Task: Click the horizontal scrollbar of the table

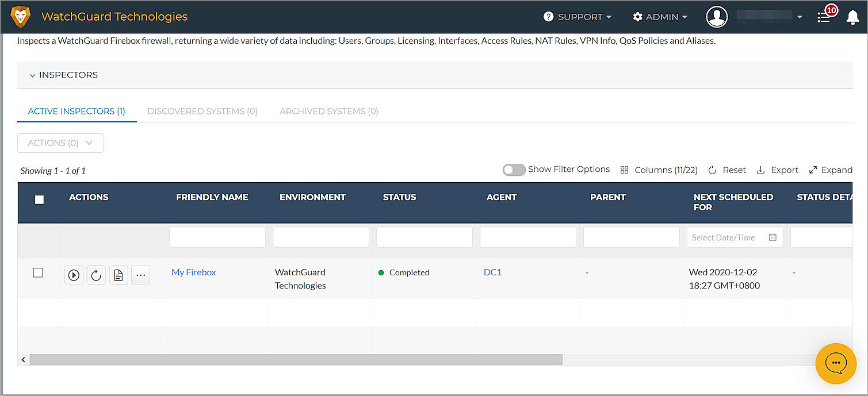Action: 296,360
